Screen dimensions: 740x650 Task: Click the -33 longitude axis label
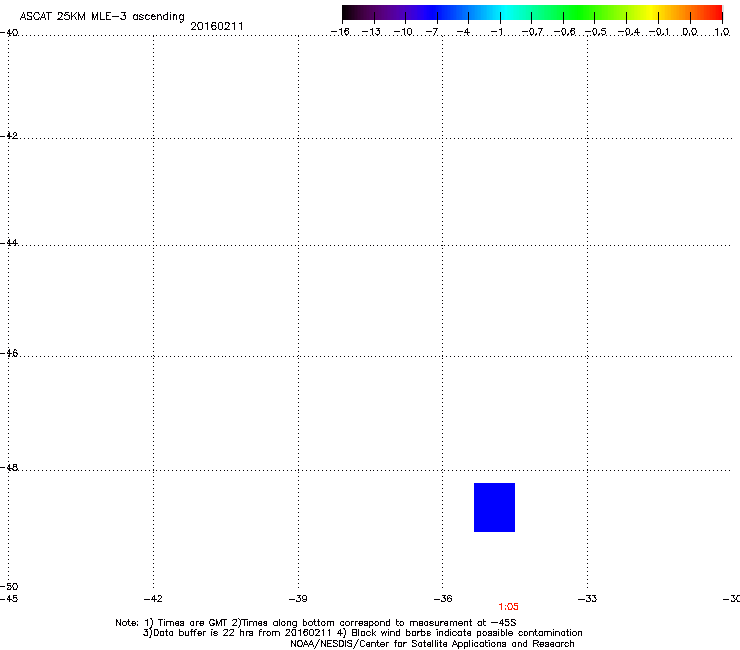(588, 599)
